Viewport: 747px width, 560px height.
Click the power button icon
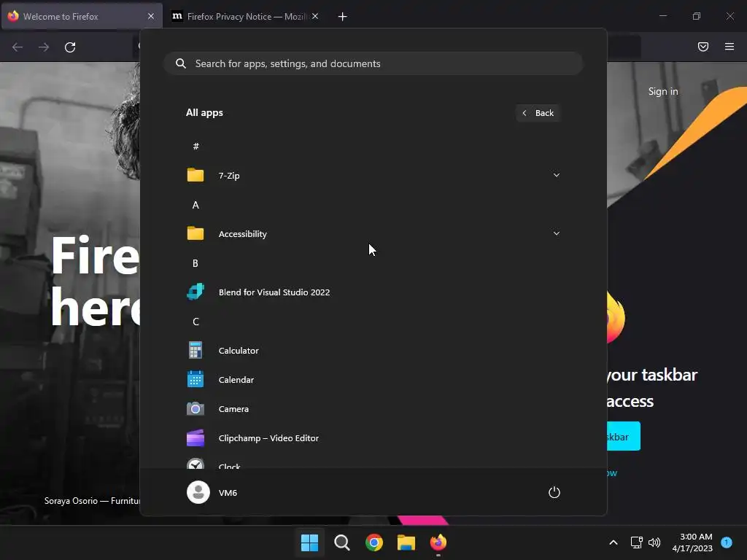(x=554, y=492)
